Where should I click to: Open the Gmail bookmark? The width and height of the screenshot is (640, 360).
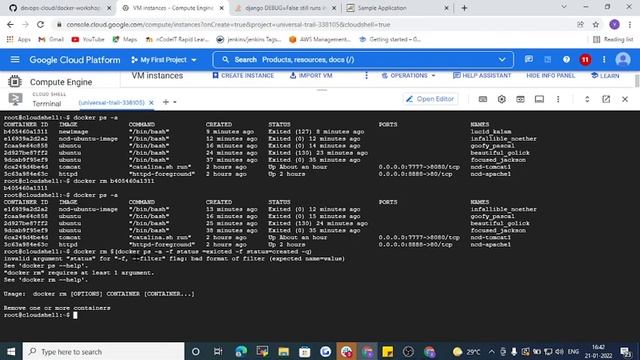coord(51,40)
